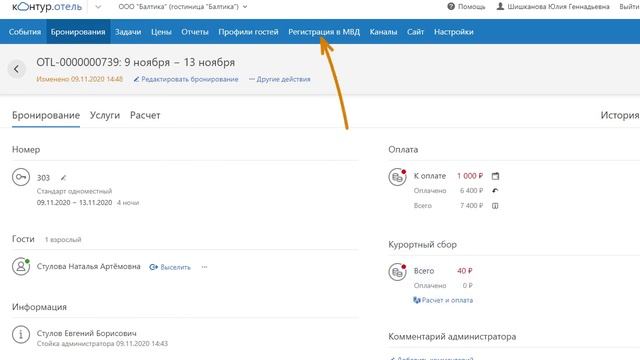Expand the product switcher chevron
This screenshot has width=640, height=360.
point(98,7)
